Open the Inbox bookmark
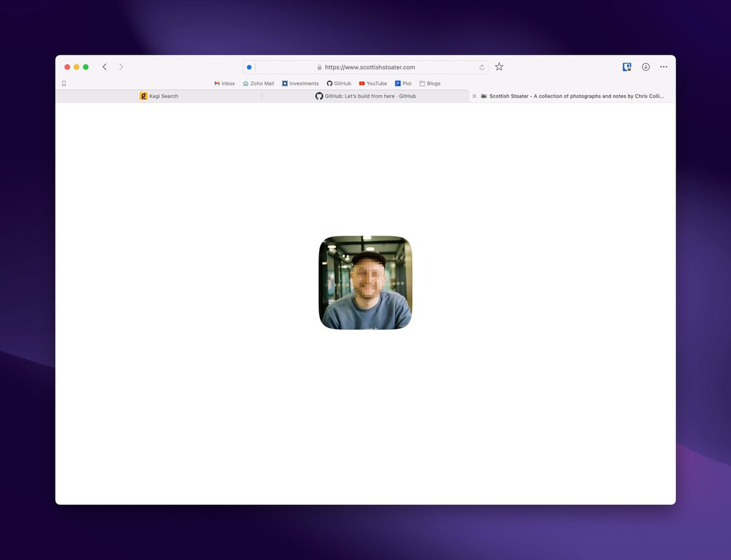 (224, 83)
